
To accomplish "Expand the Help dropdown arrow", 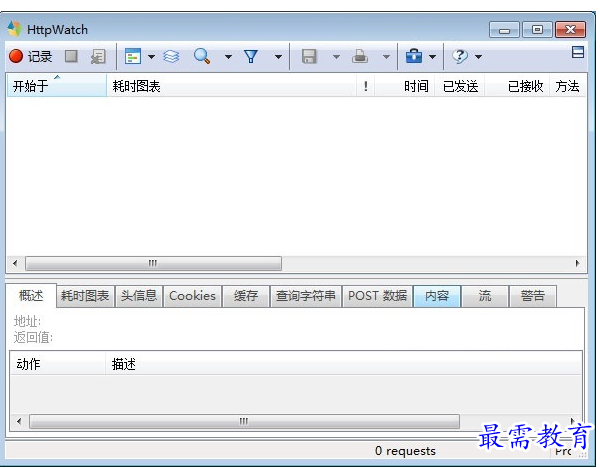I will point(478,57).
